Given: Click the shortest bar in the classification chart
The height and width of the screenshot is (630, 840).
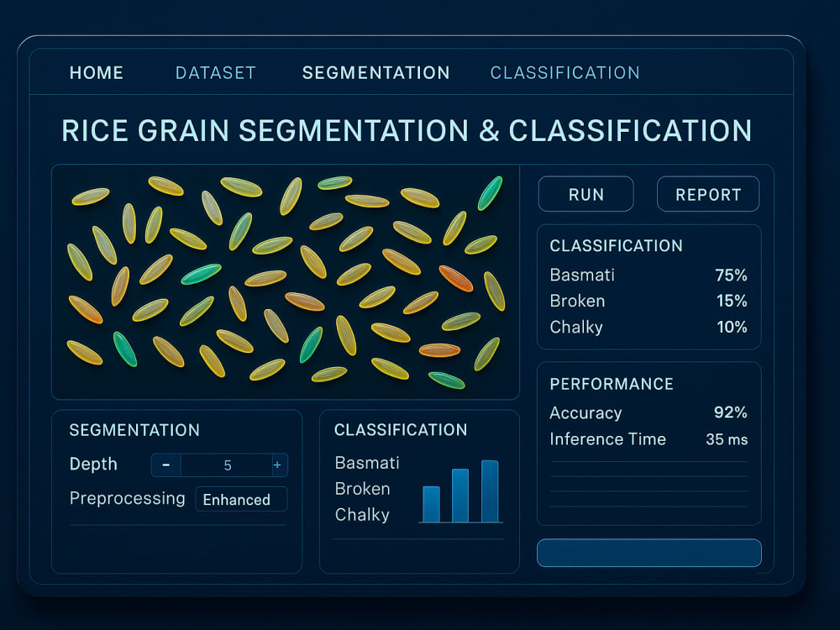Looking at the screenshot, I should coord(431,504).
